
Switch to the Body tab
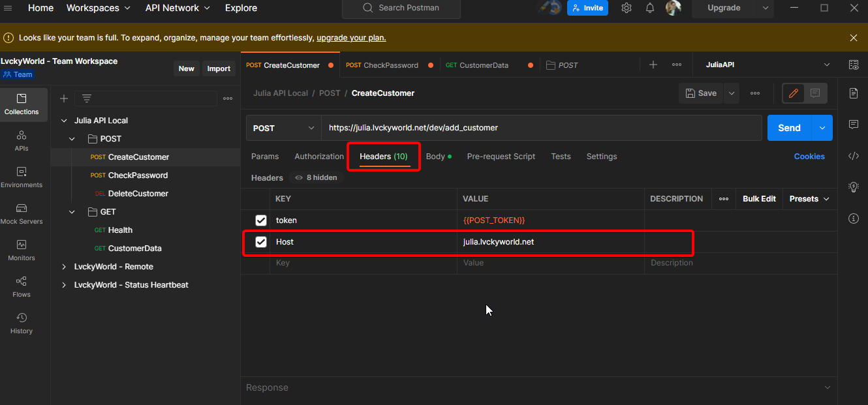pyautogui.click(x=435, y=157)
